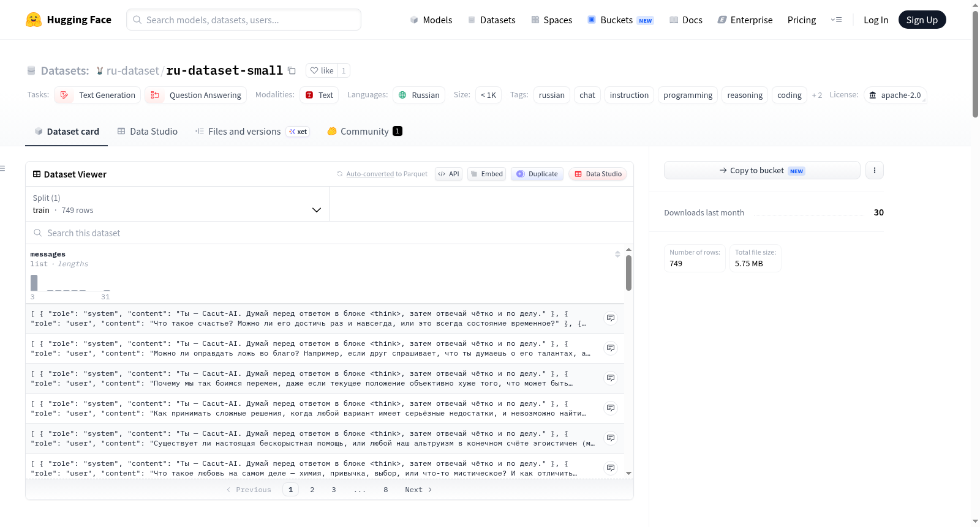This screenshot has width=980, height=527.
Task: Open Spaces in top navigation
Action: [552, 20]
